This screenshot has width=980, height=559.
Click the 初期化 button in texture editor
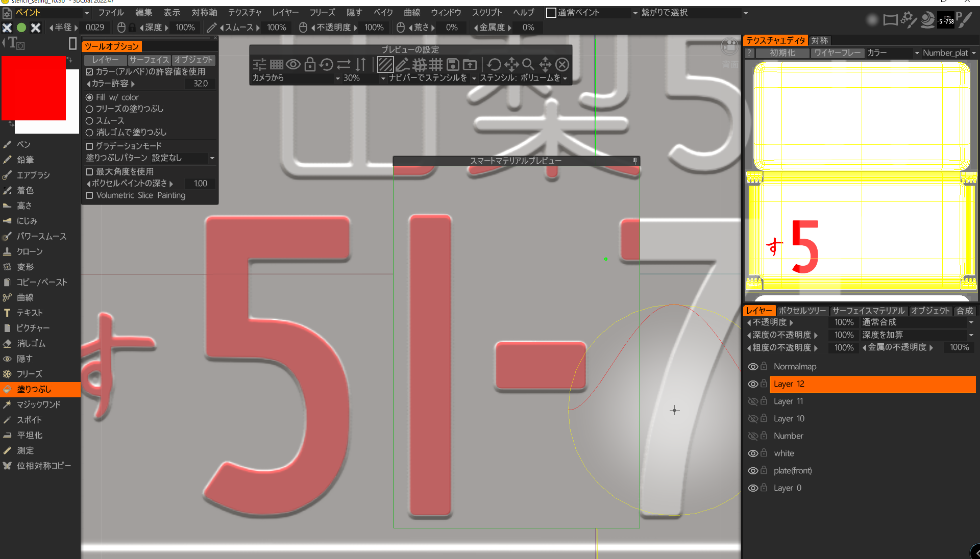(782, 53)
